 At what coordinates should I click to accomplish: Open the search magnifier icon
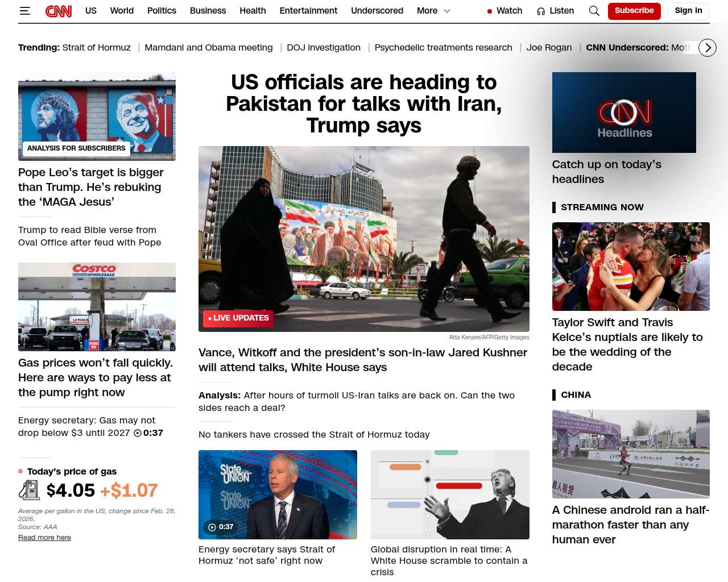coord(594,11)
